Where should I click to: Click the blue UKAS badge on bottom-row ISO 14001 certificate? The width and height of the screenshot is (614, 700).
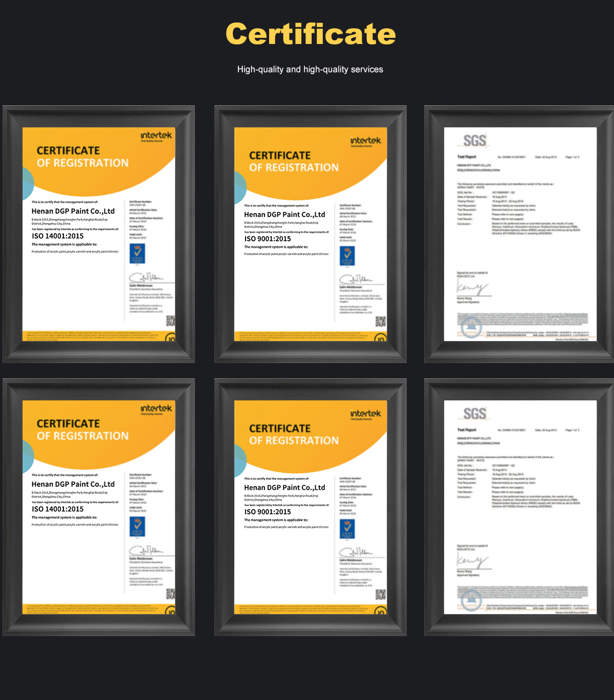pos(138,527)
